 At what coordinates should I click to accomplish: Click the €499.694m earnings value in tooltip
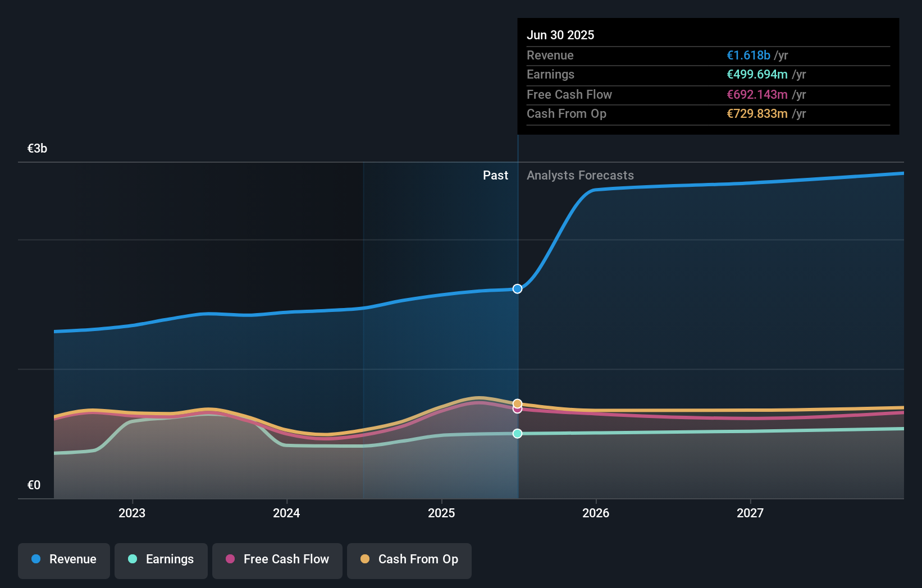[x=757, y=74]
